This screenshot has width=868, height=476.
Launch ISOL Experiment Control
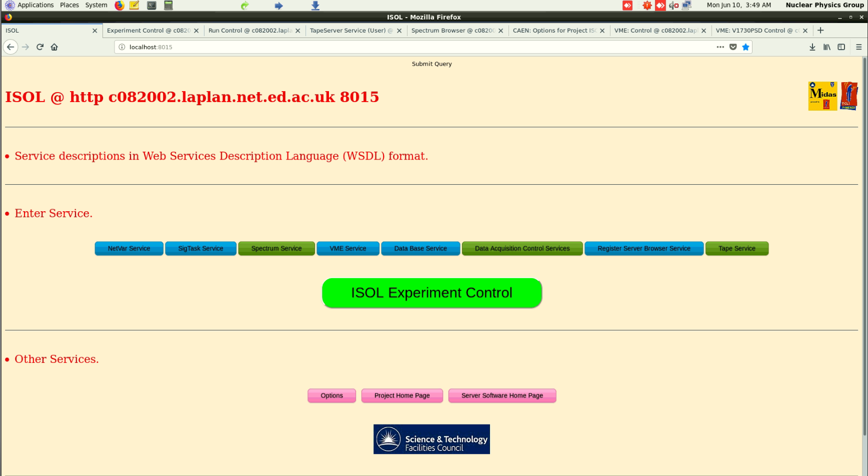(431, 293)
